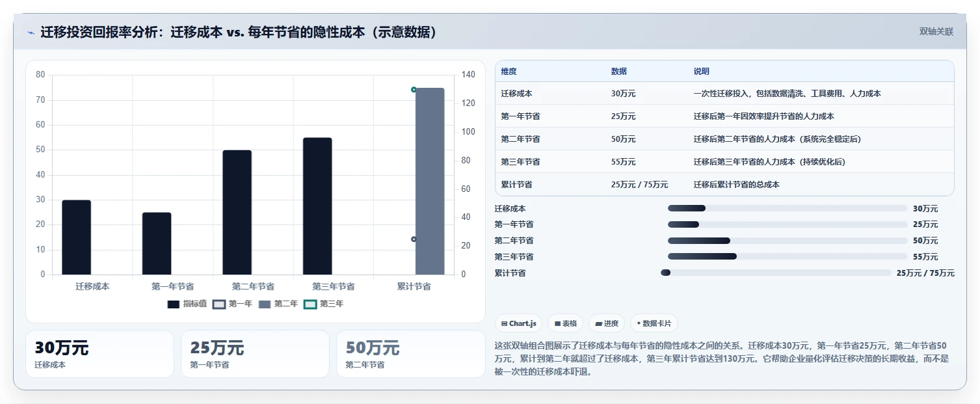Screen dimensions: 980x404
Task: Toggle the 指标值 legend swatch
Action: click(x=174, y=304)
